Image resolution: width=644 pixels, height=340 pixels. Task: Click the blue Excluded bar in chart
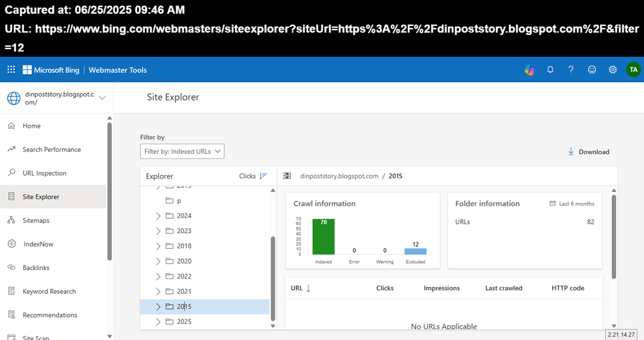point(416,251)
